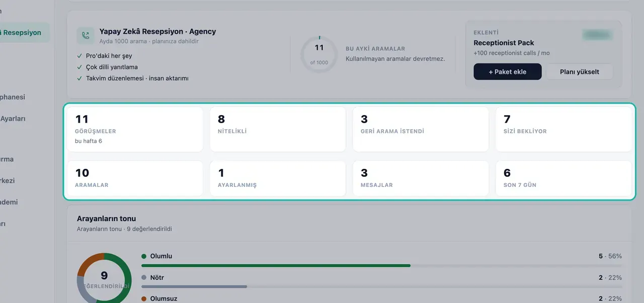The height and width of the screenshot is (303, 644).
Task: Click the green dot beside Olumlu
Action: (144, 256)
